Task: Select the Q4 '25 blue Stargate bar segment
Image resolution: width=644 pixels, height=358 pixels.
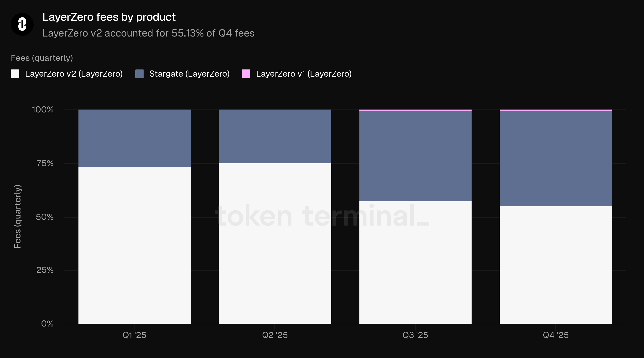Action: [x=556, y=158]
